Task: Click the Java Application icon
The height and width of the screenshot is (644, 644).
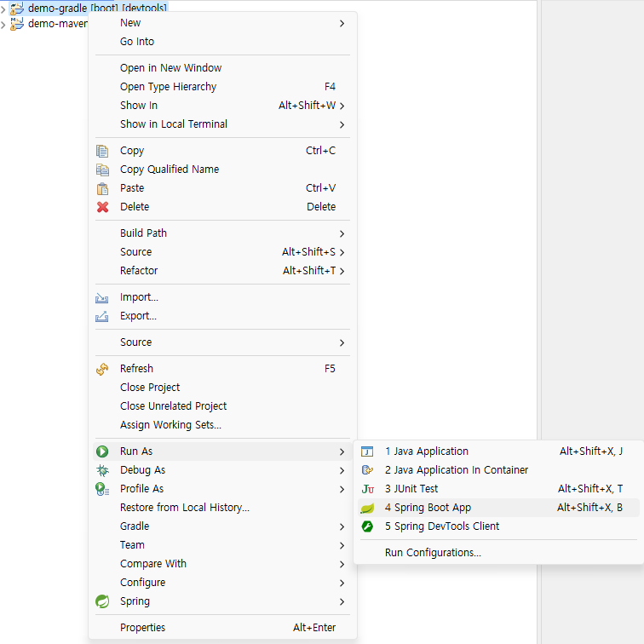Action: [x=367, y=451]
